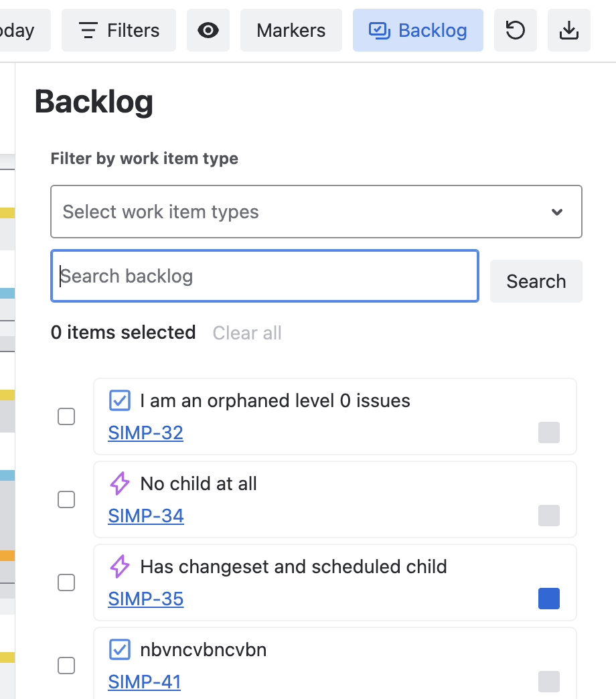Focus the Search backlog input field

pyautogui.click(x=264, y=276)
